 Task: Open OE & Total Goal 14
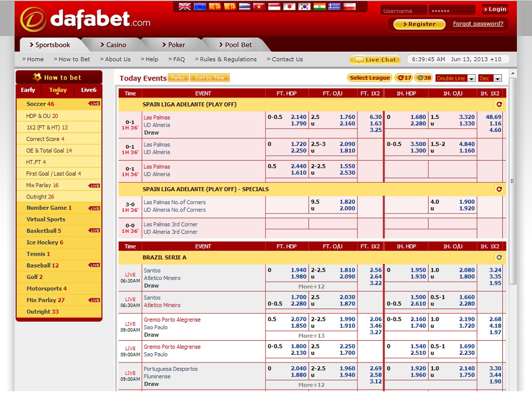click(x=59, y=151)
